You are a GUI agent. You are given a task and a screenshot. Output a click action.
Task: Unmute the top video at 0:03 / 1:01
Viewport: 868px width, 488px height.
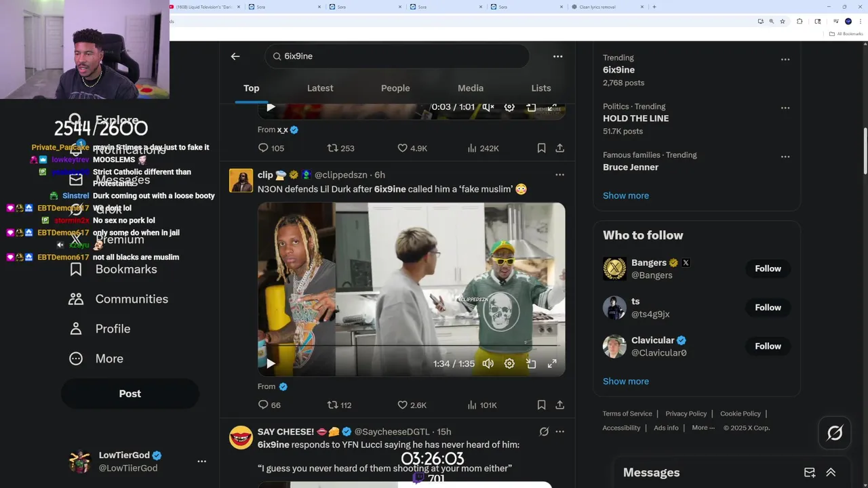488,107
